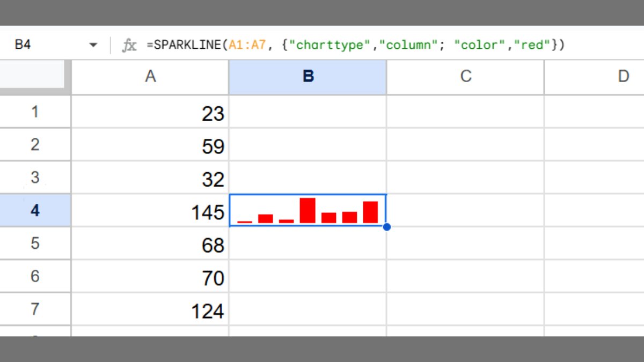Select row 1 header
Screen dimensions: 644x362
coord(35,112)
